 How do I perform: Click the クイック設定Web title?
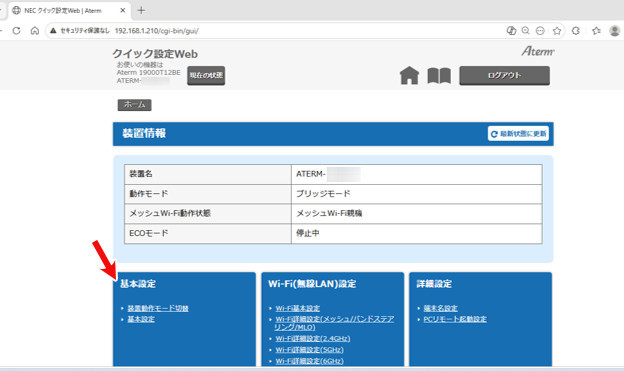pos(155,54)
